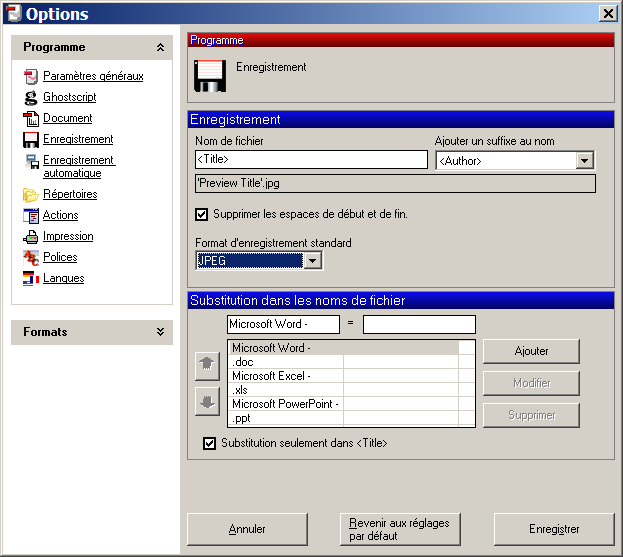623x557 pixels.
Task: Click the 'Preview Title'.jpg preview field
Action: point(395,184)
